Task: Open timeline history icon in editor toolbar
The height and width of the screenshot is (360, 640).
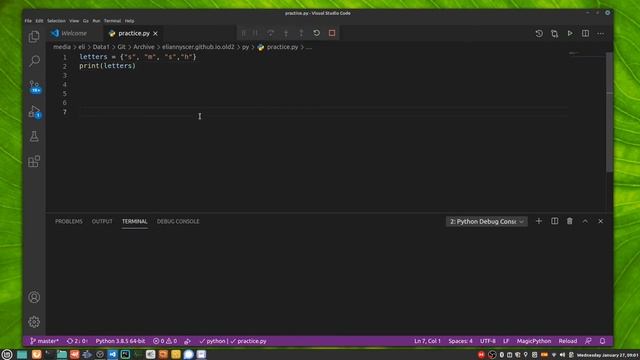Action: (x=539, y=33)
